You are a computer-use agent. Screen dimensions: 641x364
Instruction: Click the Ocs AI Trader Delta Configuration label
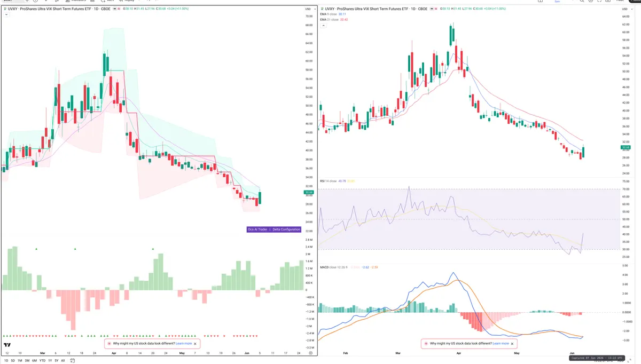[x=274, y=230]
